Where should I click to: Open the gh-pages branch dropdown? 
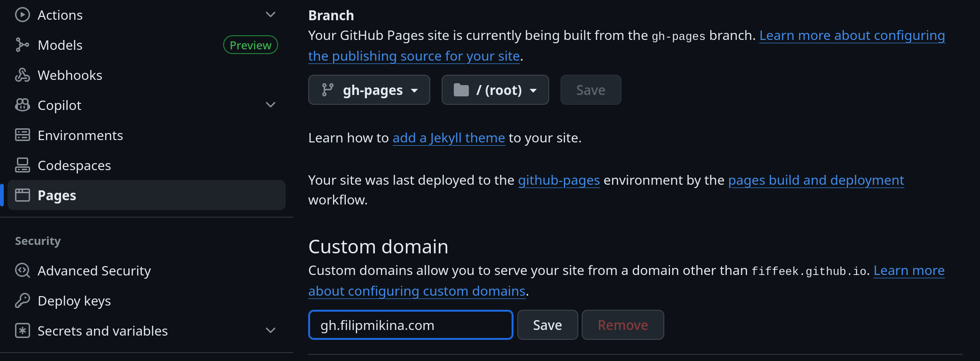pyautogui.click(x=369, y=90)
